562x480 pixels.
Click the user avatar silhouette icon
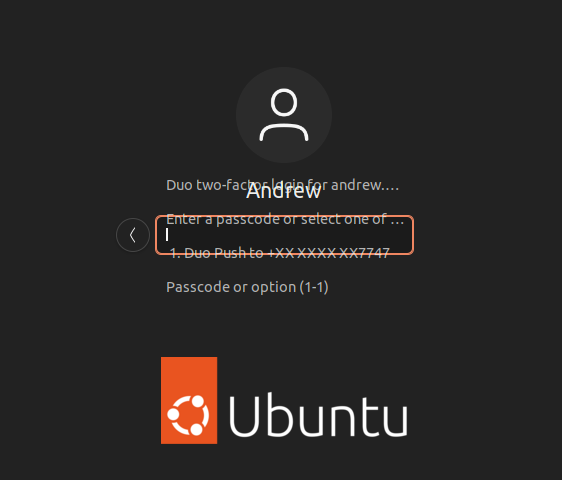(284, 115)
